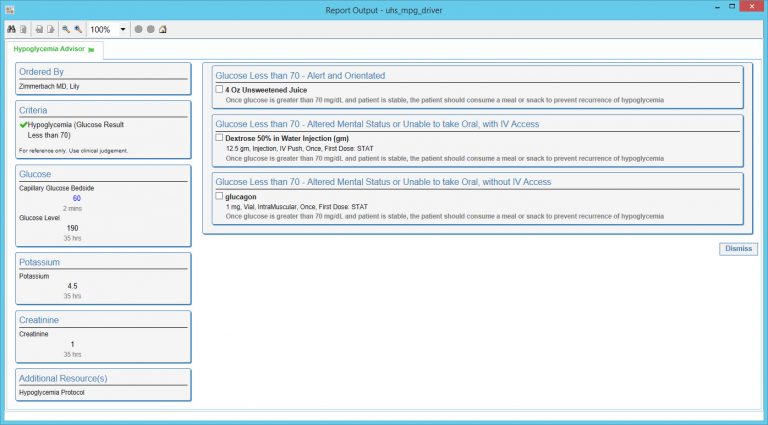
Task: Click the green checkmark beside Hypoglycemia criteria
Action: pos(23,125)
